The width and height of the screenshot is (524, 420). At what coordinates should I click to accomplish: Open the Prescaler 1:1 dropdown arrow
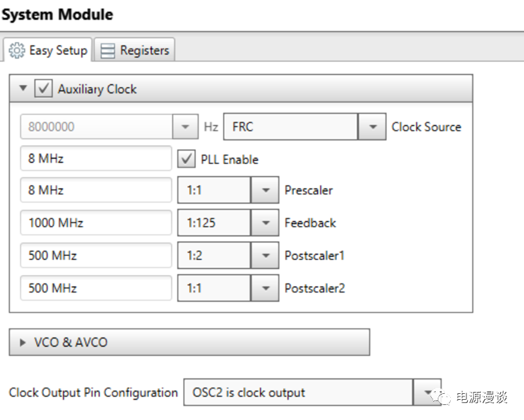pos(265,191)
